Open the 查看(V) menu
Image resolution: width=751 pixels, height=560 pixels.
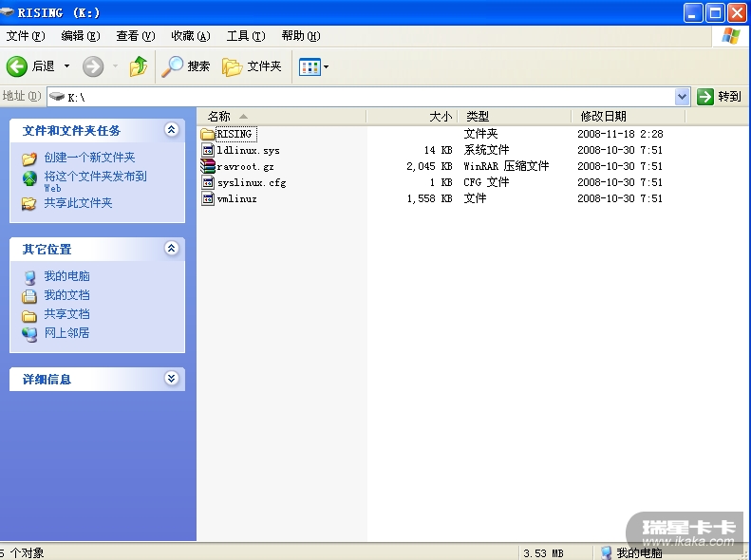point(136,36)
